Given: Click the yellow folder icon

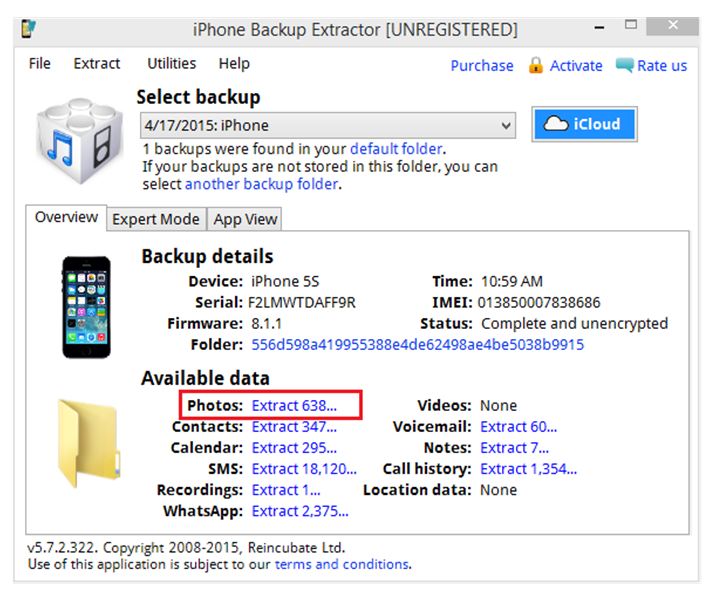Looking at the screenshot, I should [88, 442].
